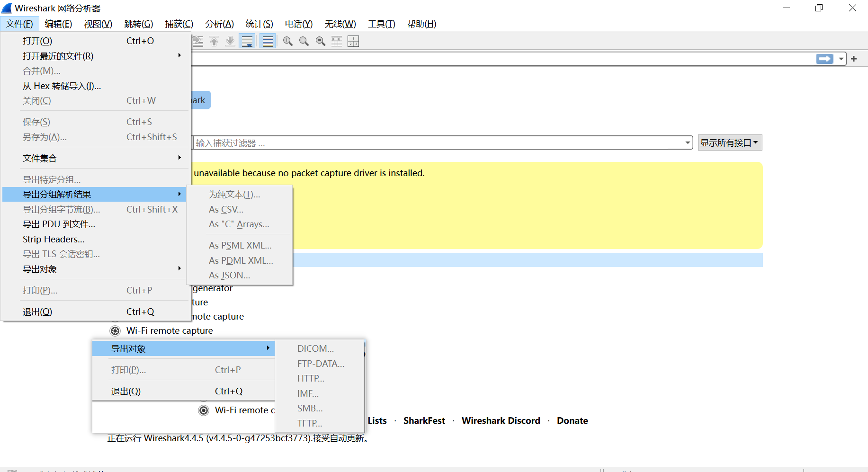Screen dimensions: 868x472
Task: Open the SharkFest link
Action: click(424, 420)
